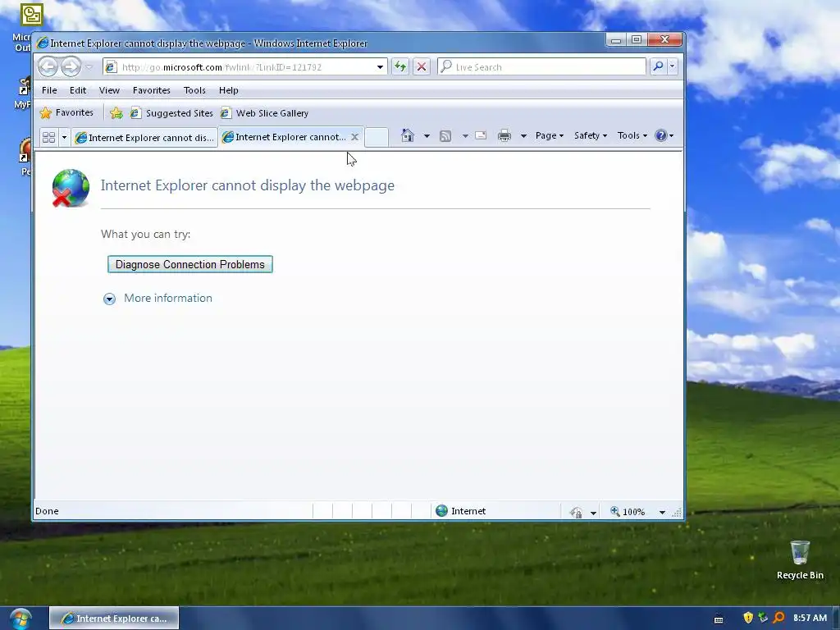Screen dimensions: 840x630
Task: Click the Start orb button
Action: (x=21, y=619)
